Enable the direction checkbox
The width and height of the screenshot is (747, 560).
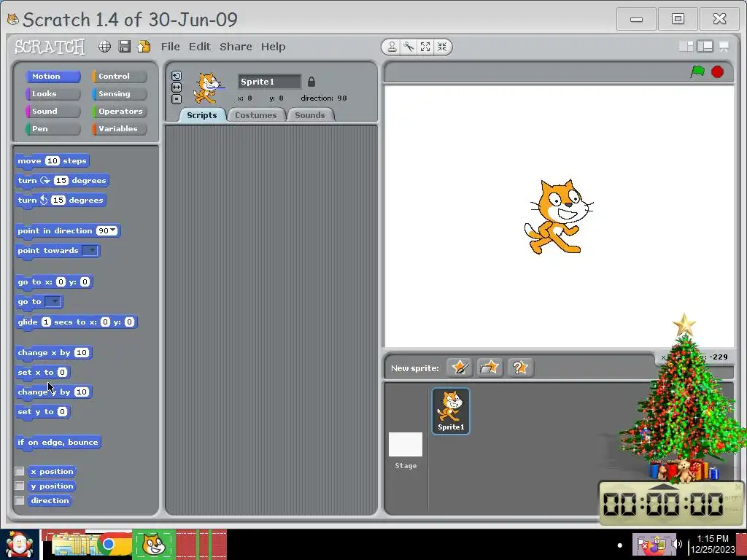click(20, 500)
